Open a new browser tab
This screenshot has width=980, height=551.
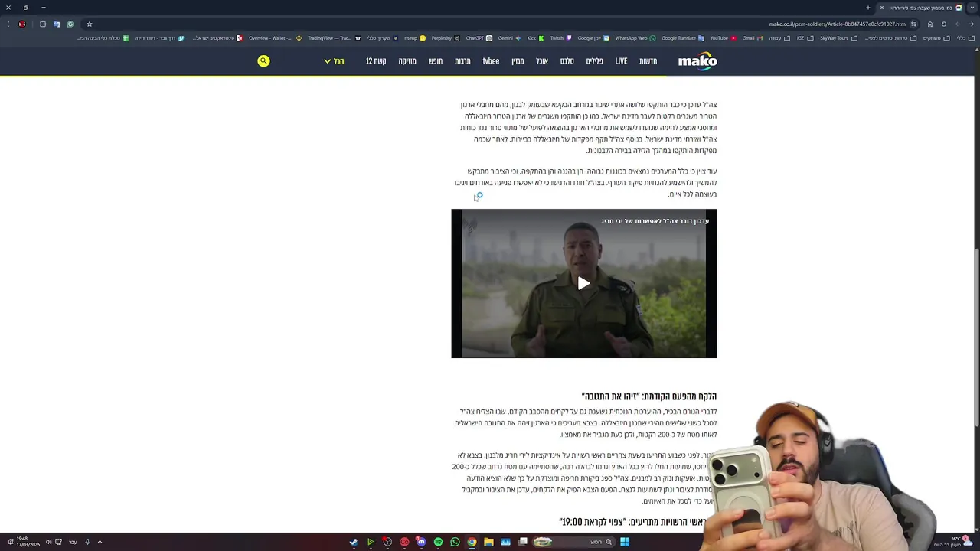pyautogui.click(x=868, y=8)
